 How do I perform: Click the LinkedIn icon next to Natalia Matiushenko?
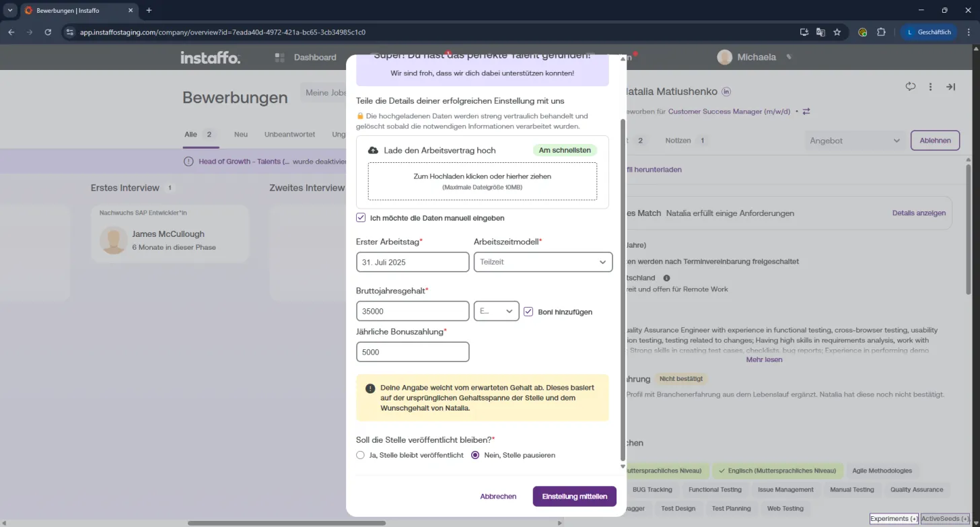coord(726,92)
